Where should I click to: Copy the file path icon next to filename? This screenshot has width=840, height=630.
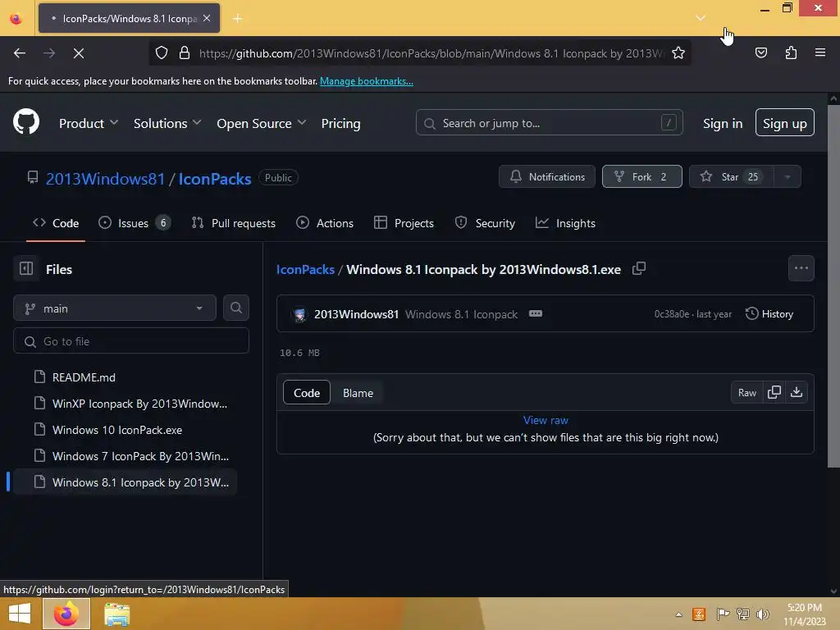[638, 268]
